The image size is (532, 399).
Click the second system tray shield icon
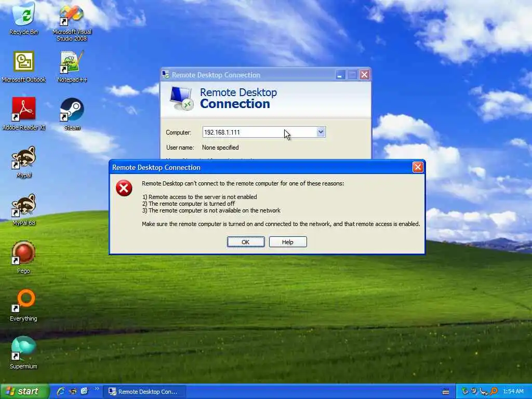pyautogui.click(x=474, y=391)
